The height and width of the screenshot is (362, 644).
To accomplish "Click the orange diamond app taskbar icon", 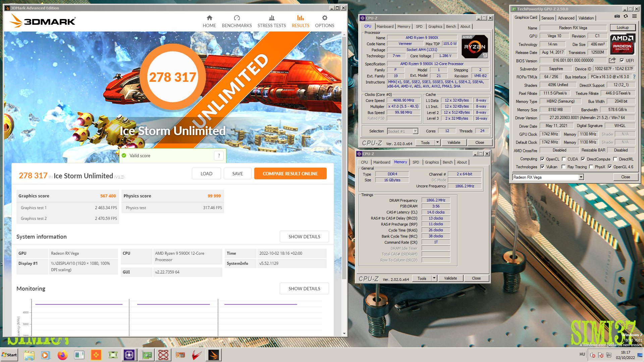I will (96, 355).
